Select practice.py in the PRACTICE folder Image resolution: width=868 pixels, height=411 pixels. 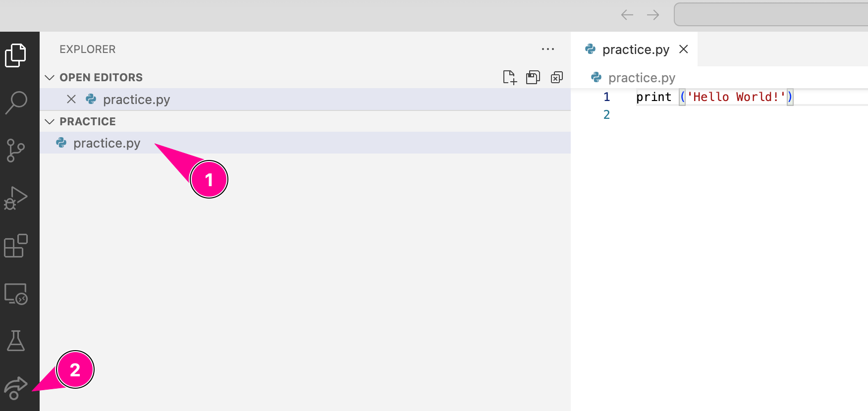click(107, 143)
